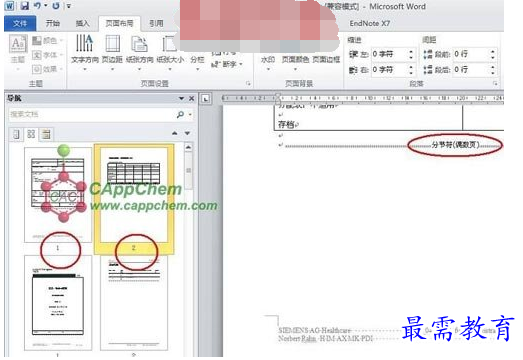523x360 pixels.
Task: Click next result down arrow in navigation
Action: [187, 133]
